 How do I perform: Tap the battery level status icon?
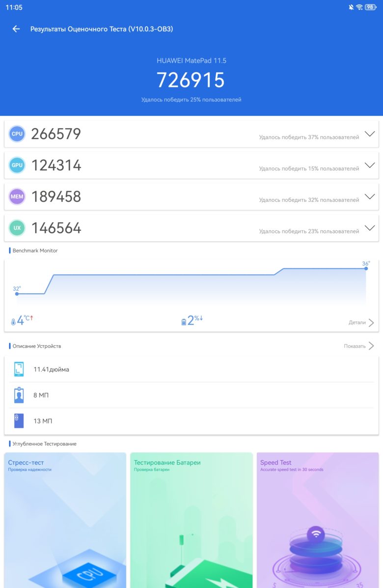(371, 7)
